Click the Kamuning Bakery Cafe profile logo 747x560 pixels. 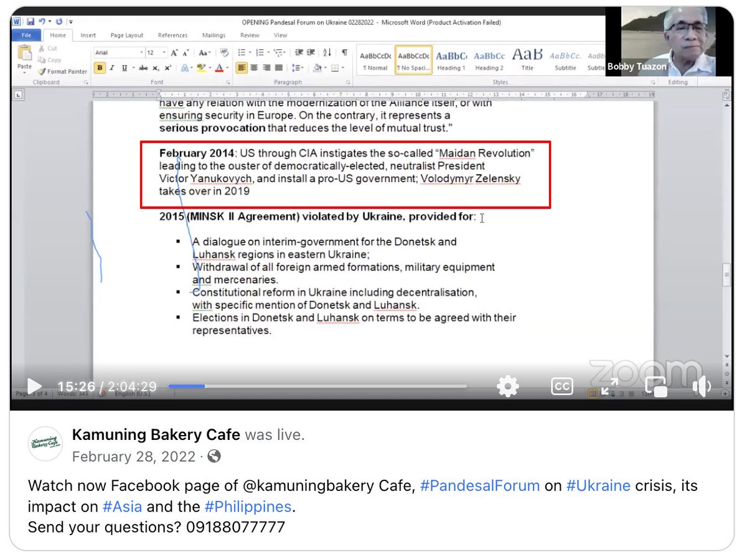pos(45,444)
